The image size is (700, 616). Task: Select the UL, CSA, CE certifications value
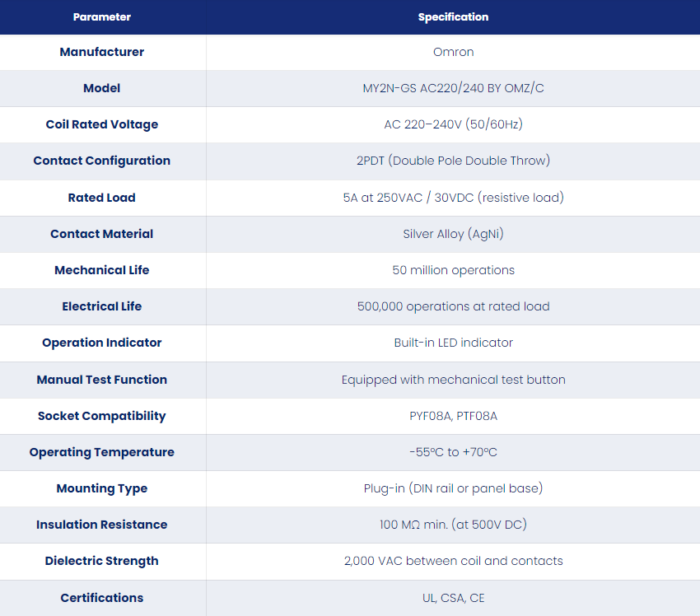coord(453,598)
